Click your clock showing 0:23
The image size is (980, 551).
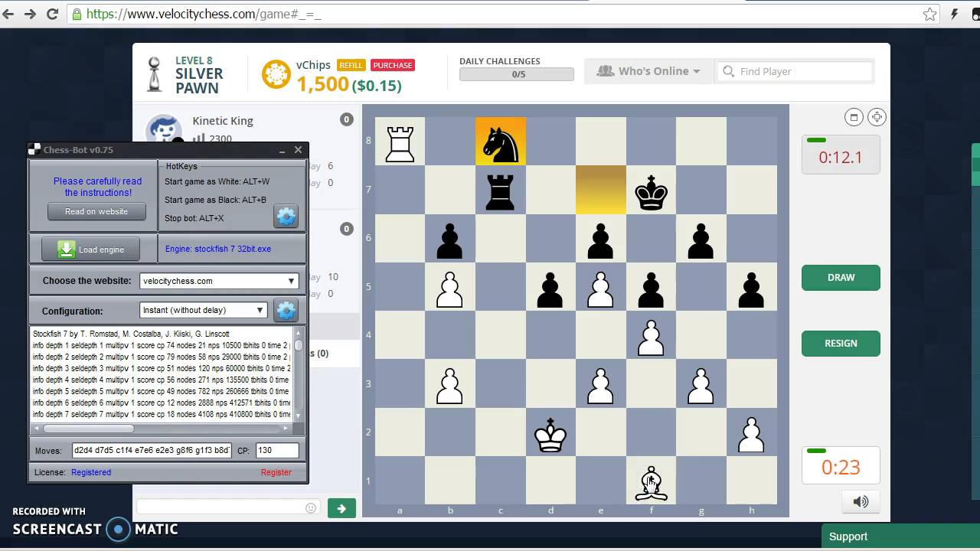(x=841, y=466)
